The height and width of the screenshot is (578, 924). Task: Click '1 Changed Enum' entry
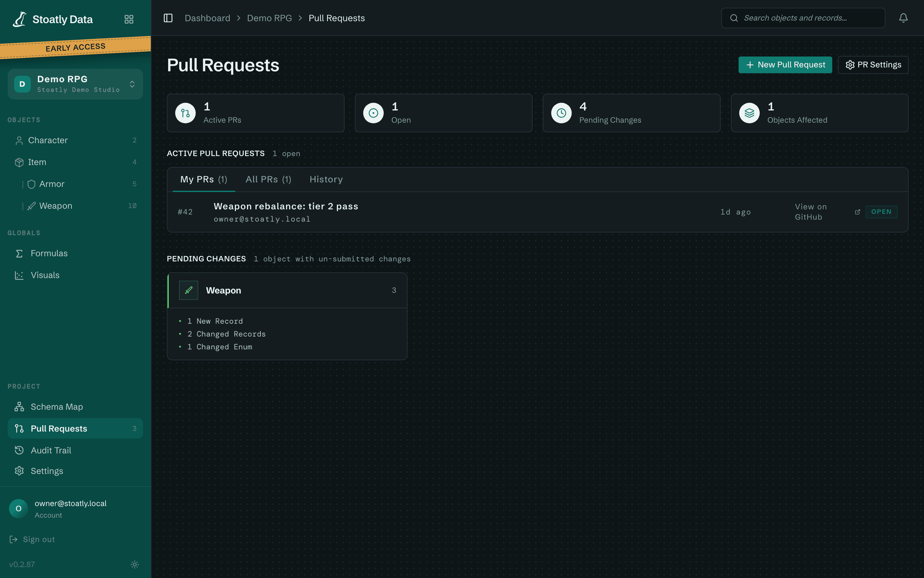tap(219, 347)
